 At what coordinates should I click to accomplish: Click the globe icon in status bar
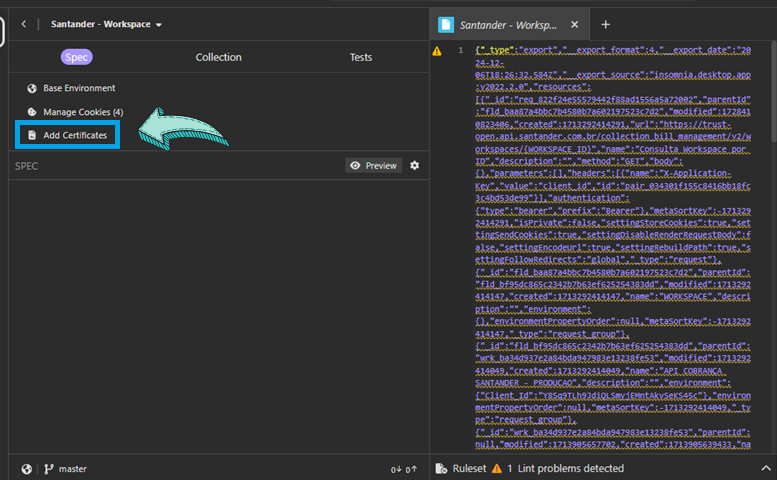(x=27, y=469)
